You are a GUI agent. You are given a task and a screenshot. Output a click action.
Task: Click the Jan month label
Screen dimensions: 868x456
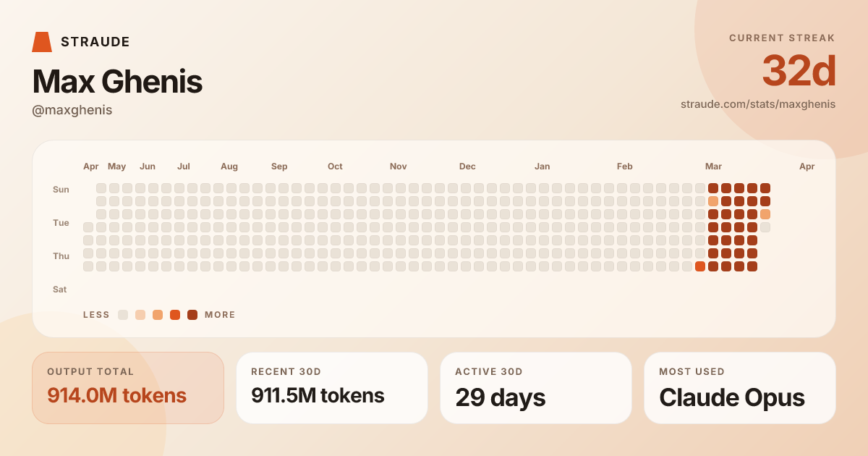542,166
